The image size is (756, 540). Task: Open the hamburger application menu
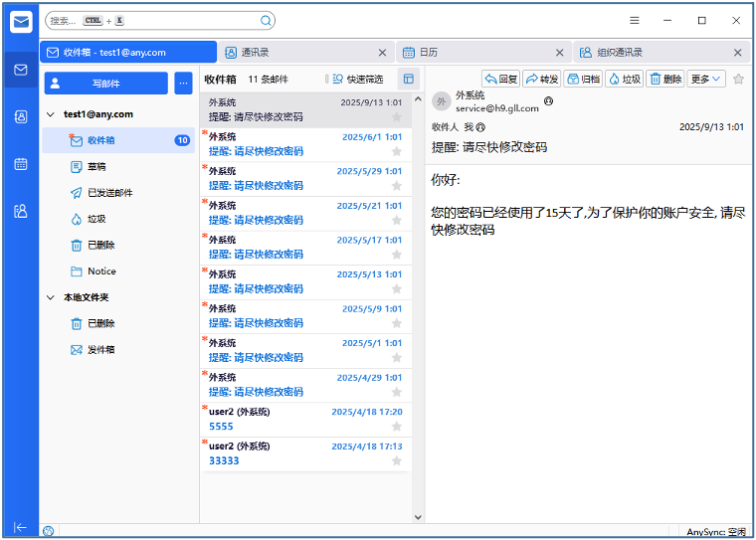coord(635,20)
